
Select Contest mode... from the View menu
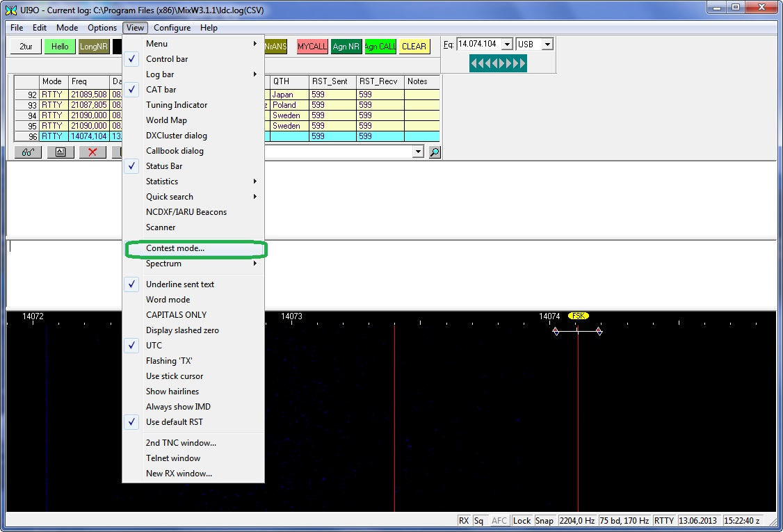[x=175, y=248]
